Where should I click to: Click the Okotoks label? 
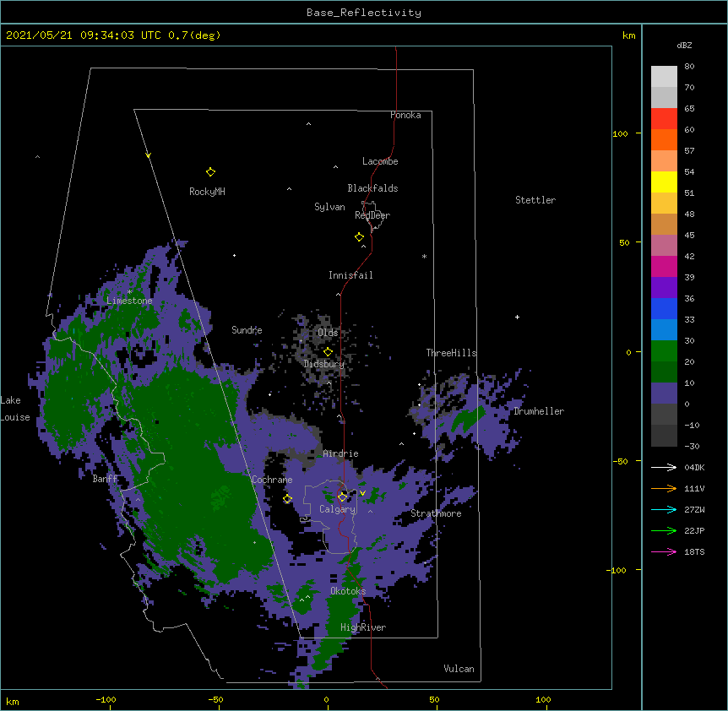pyautogui.click(x=348, y=591)
